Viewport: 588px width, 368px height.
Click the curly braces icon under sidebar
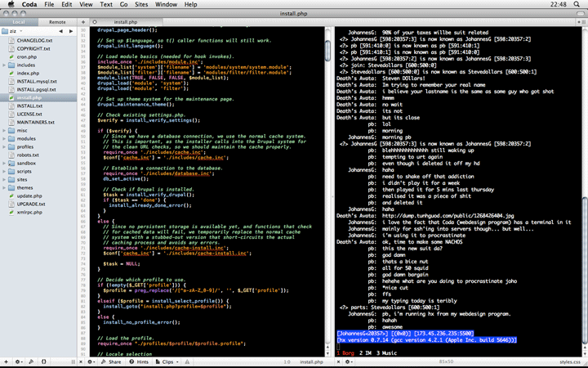click(44, 361)
